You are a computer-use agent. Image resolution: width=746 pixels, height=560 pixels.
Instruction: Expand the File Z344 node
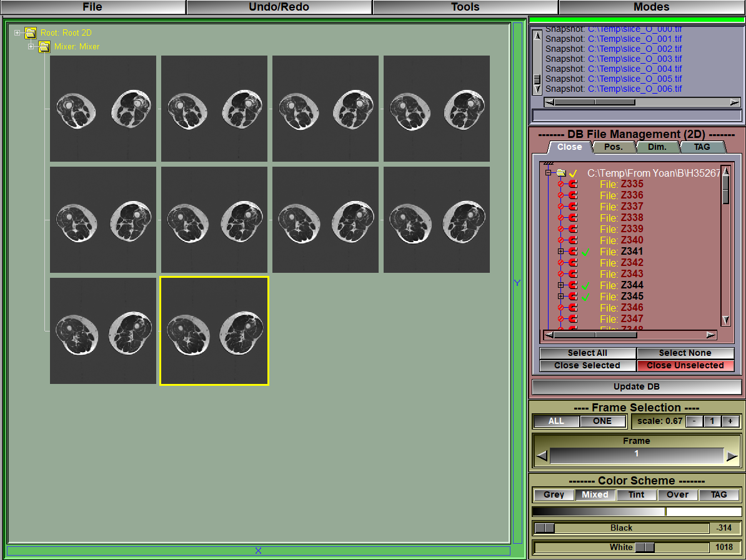tap(561, 285)
